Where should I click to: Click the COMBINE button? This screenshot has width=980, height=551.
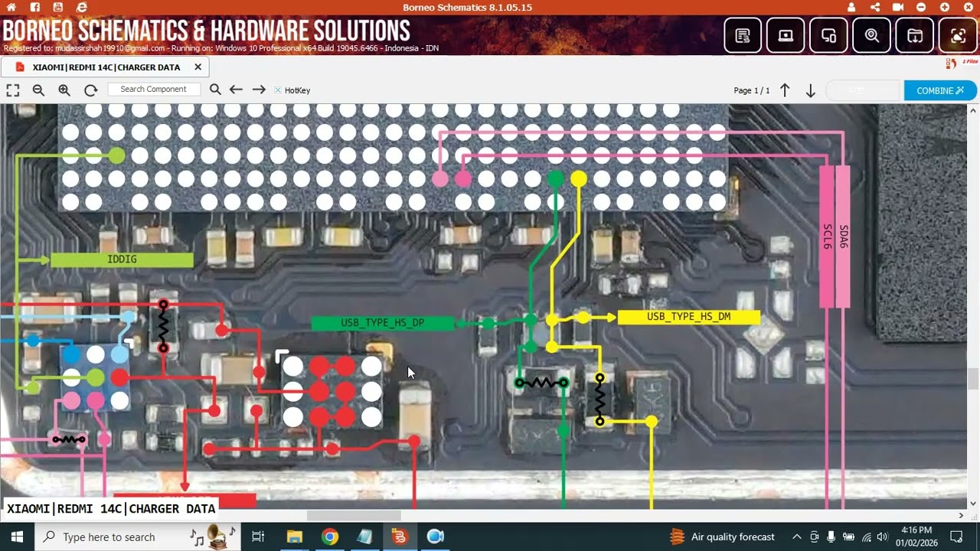point(940,90)
